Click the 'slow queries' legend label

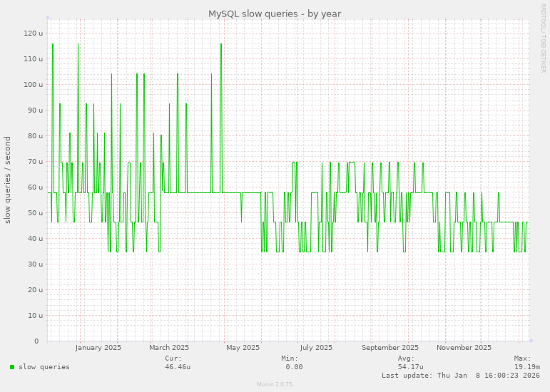pos(44,367)
